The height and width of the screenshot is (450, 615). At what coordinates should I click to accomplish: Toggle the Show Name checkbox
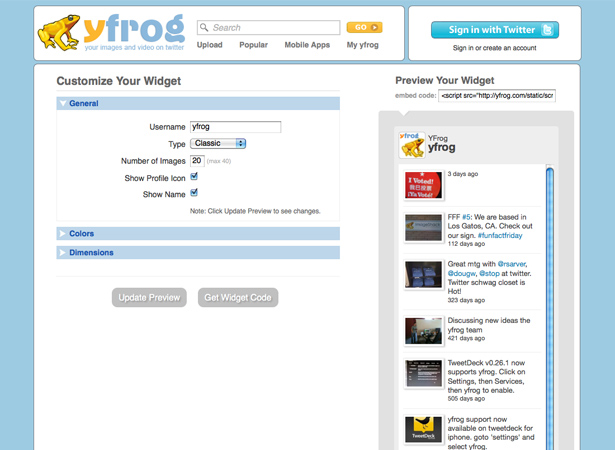pos(194,193)
